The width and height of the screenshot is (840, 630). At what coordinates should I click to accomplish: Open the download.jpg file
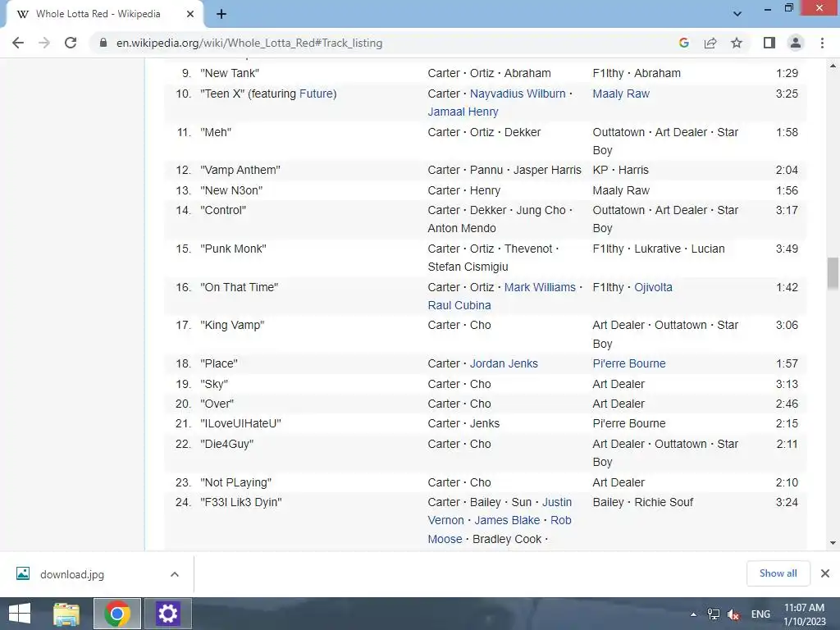coord(72,574)
